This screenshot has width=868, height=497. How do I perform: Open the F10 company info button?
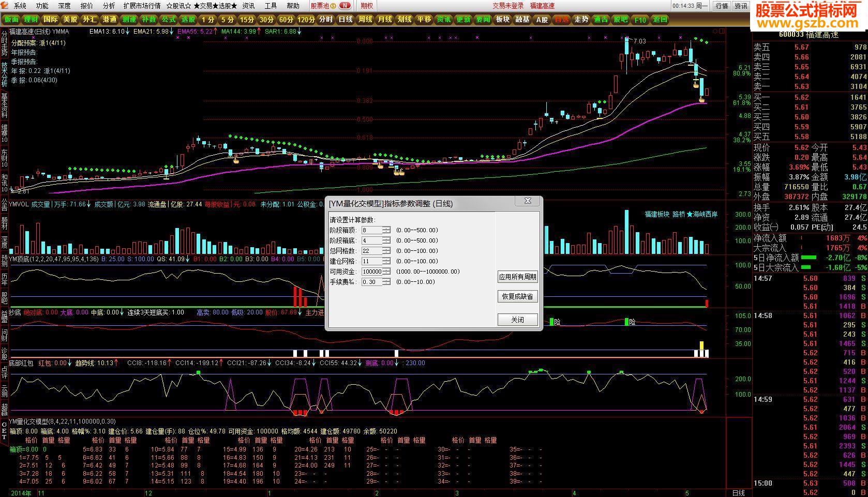click(640, 20)
